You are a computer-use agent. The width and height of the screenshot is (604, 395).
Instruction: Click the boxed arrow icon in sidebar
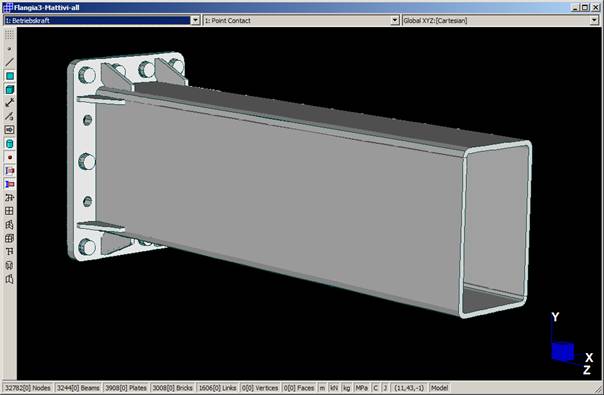[9, 130]
